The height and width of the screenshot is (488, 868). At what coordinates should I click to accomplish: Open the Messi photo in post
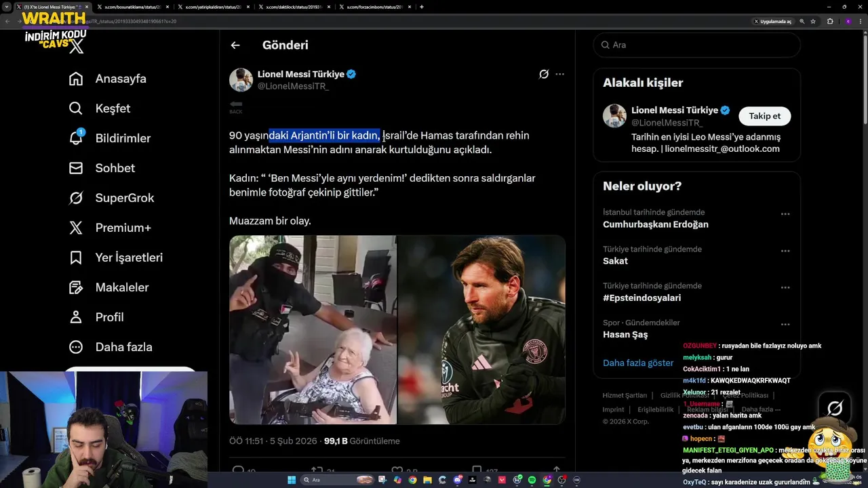click(x=481, y=330)
